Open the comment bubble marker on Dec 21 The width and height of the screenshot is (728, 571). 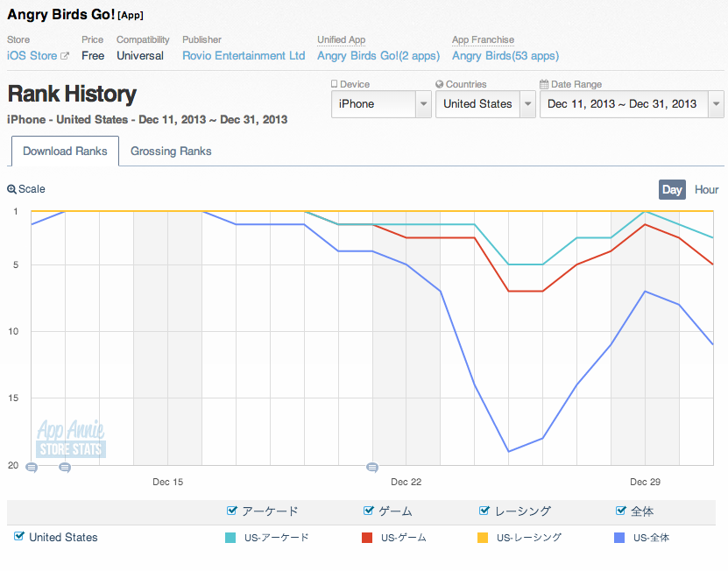pos(372,468)
